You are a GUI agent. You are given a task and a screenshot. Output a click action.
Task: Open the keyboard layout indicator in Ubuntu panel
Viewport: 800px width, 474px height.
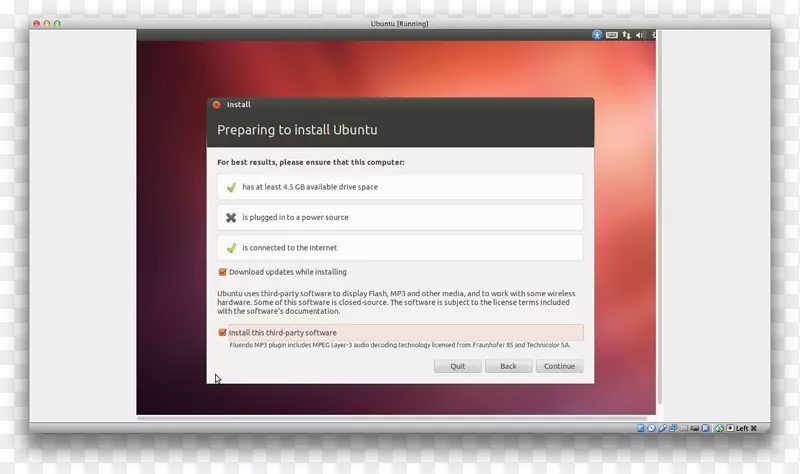click(611, 35)
